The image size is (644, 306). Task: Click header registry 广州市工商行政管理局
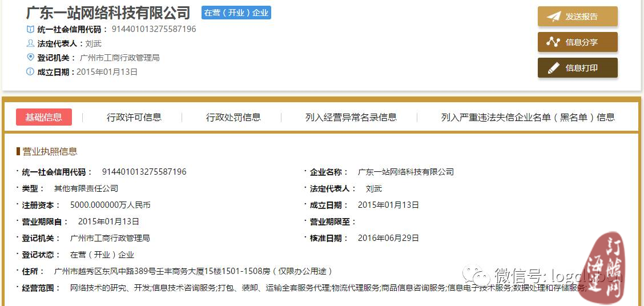tap(119, 58)
